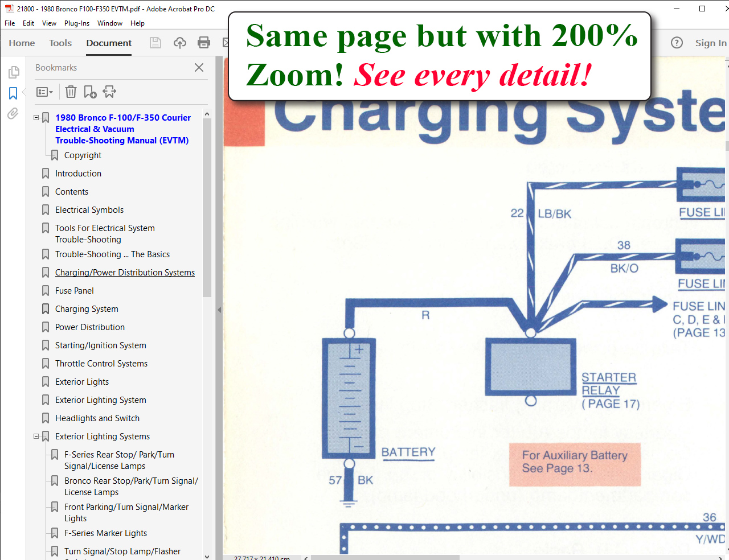This screenshot has height=560, width=729.
Task: Open the Plug-Ins menu
Action: (x=77, y=23)
